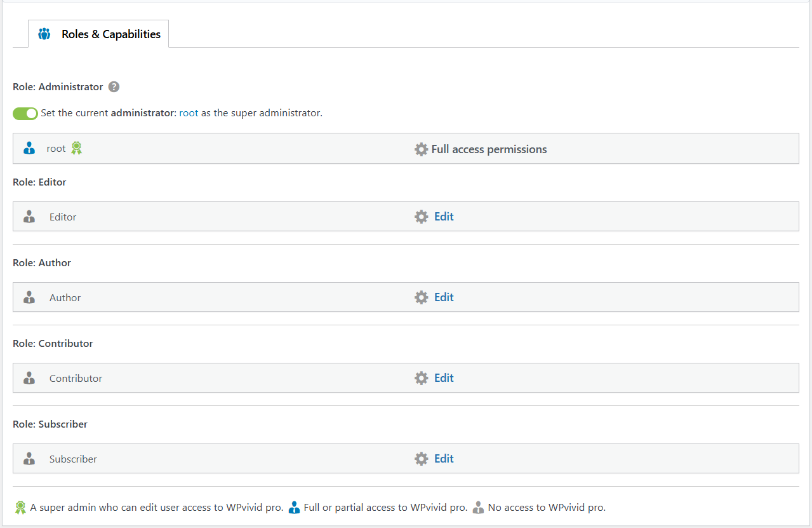Image resolution: width=812 pixels, height=528 pixels.
Task: Open the root user profile link
Action: 189,114
